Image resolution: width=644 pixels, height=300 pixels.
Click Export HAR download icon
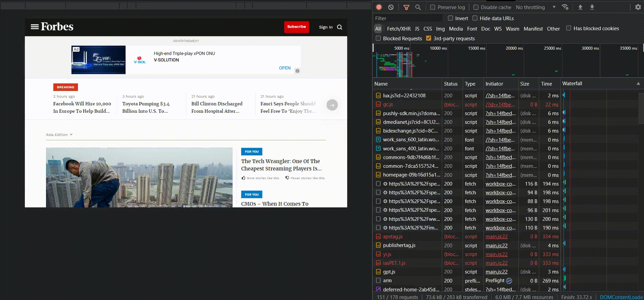tap(592, 7)
